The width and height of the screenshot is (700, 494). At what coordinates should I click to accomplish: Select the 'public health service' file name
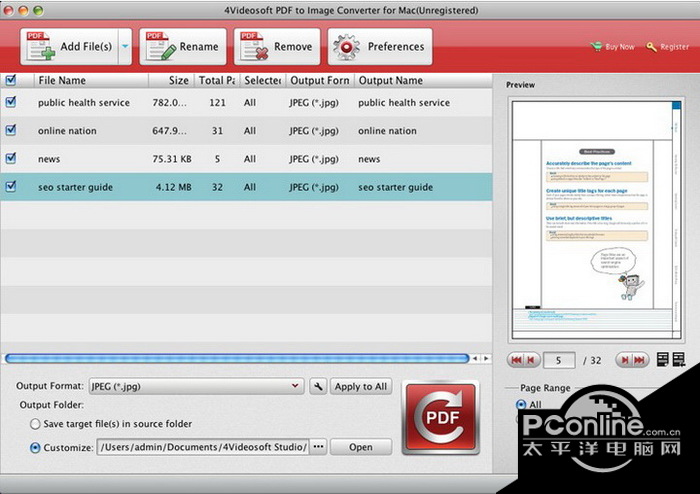pyautogui.click(x=84, y=103)
